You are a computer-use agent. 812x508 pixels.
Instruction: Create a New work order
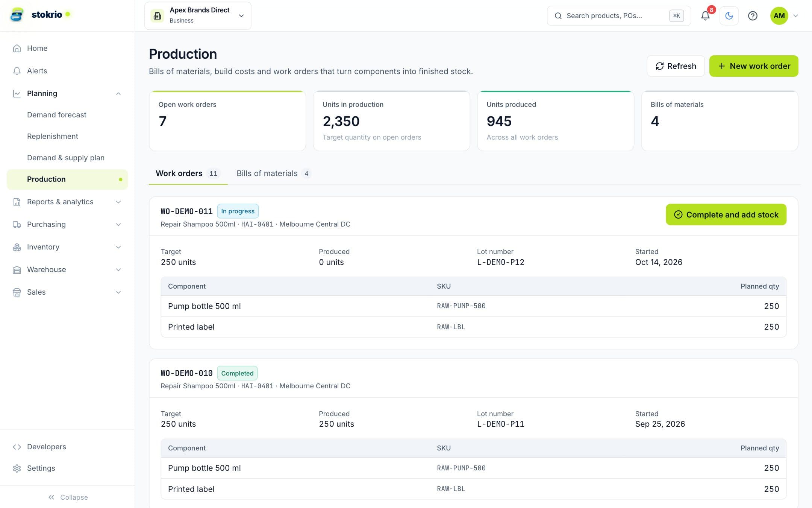click(754, 66)
